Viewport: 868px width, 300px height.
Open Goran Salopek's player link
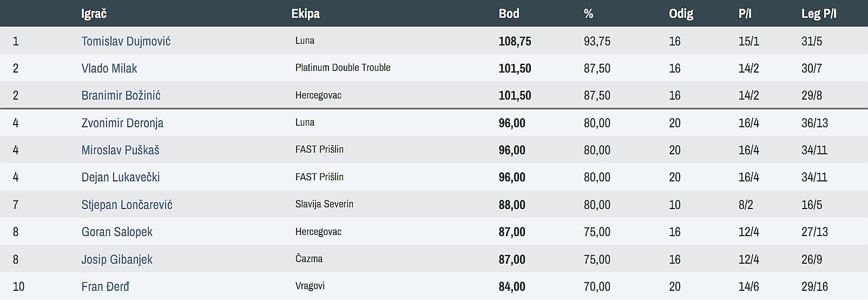click(117, 232)
